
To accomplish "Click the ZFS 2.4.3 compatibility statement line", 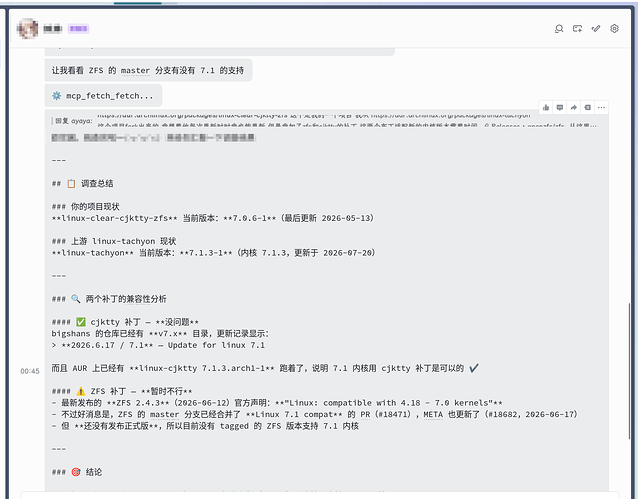I will click(x=277, y=403).
